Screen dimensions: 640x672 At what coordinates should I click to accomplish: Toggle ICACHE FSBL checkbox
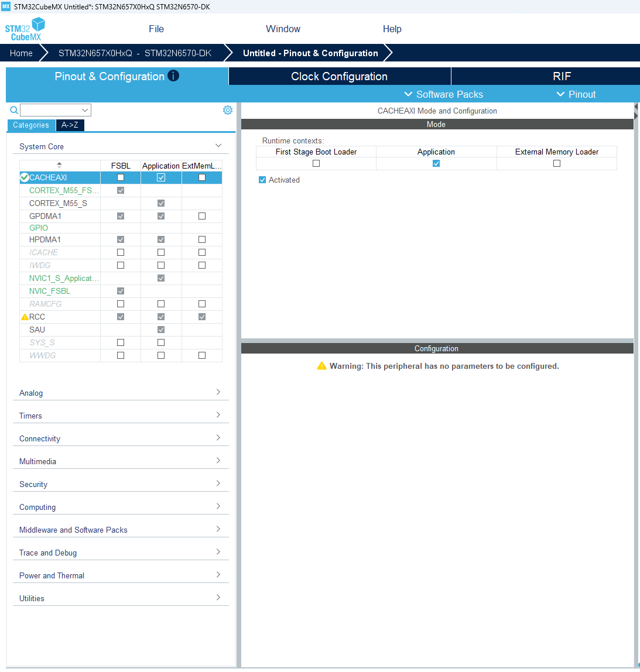(121, 252)
